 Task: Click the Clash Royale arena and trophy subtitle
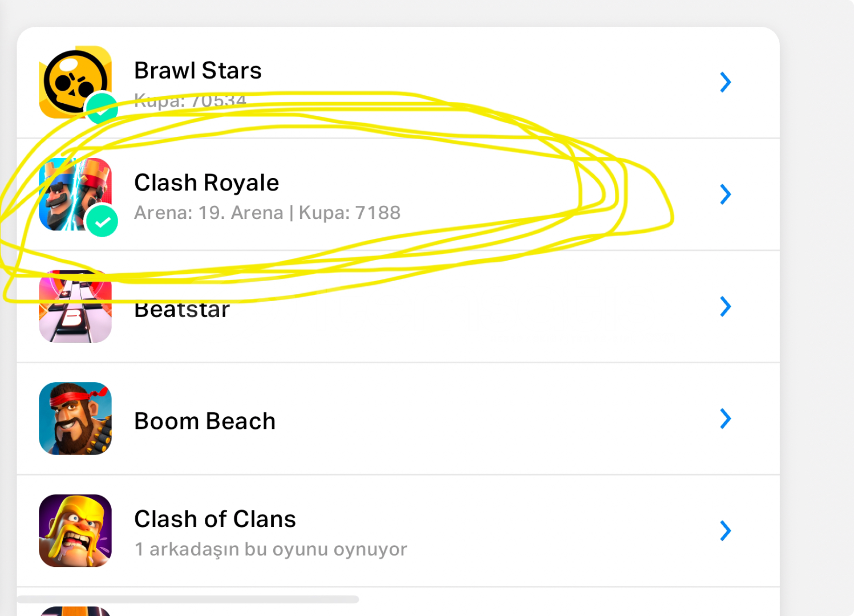(267, 213)
